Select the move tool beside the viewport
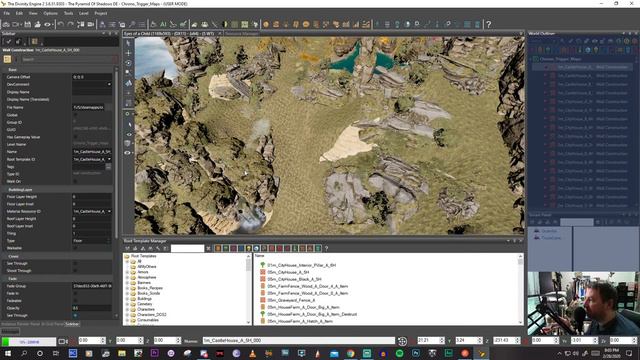Screen dimensions: 640x360 [x=128, y=53]
